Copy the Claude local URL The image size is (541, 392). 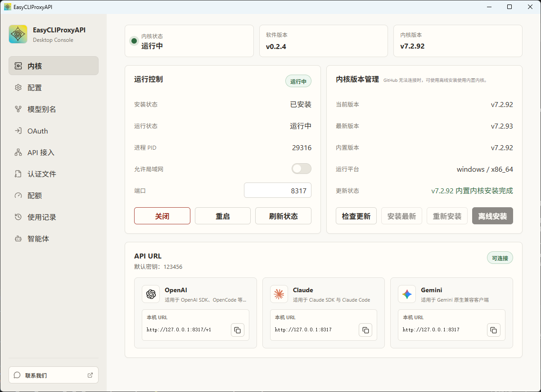[x=365, y=330]
